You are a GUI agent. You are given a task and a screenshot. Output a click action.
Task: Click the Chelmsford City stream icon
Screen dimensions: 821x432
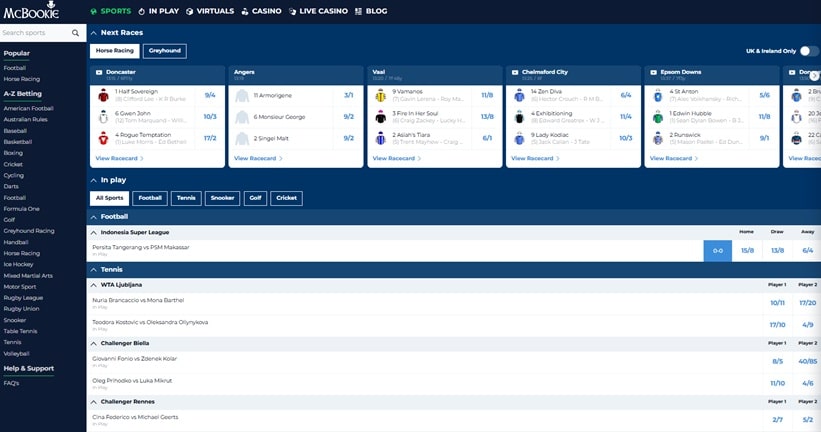514,73
